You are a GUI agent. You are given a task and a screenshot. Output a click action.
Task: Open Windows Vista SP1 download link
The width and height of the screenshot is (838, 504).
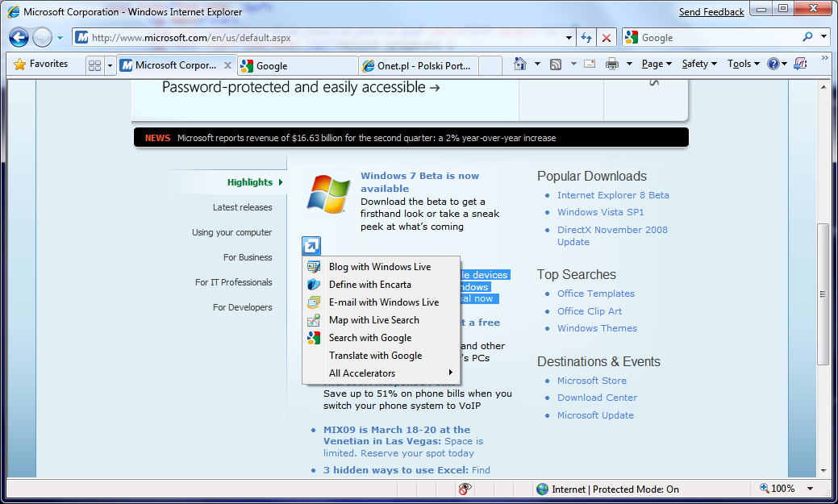tap(601, 212)
